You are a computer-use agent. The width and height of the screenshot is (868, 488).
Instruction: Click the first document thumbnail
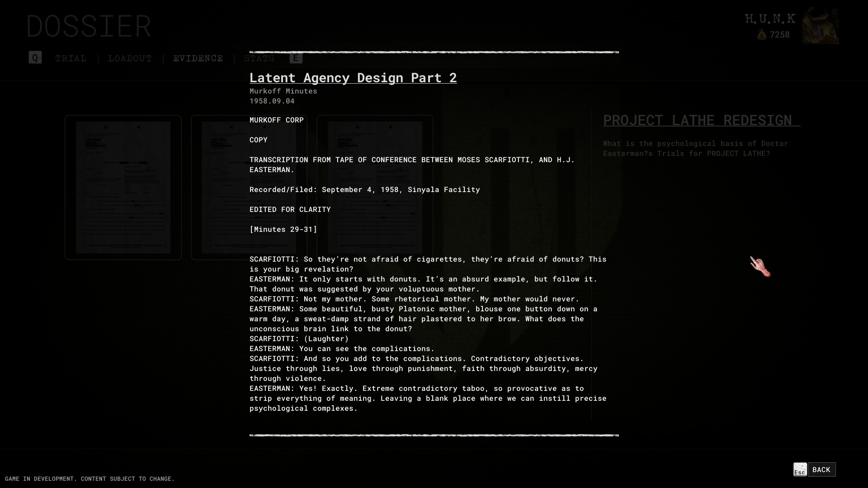coord(123,187)
